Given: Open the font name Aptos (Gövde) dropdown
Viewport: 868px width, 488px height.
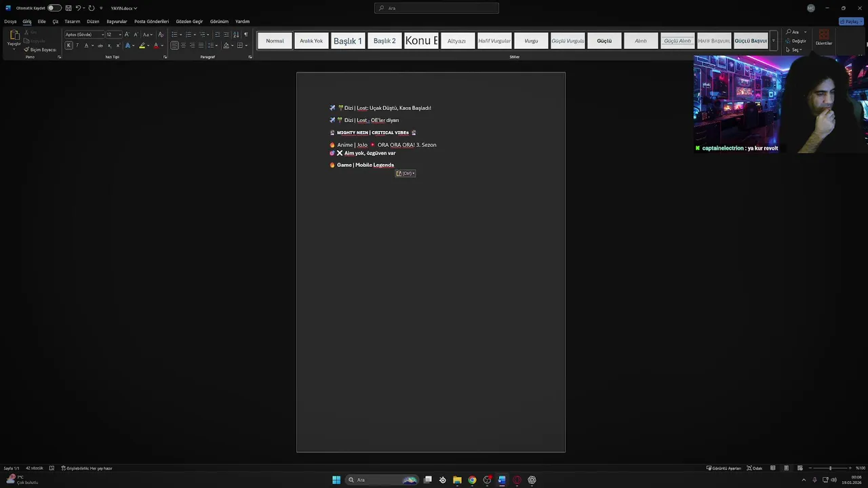Looking at the screenshot, I should (x=102, y=35).
